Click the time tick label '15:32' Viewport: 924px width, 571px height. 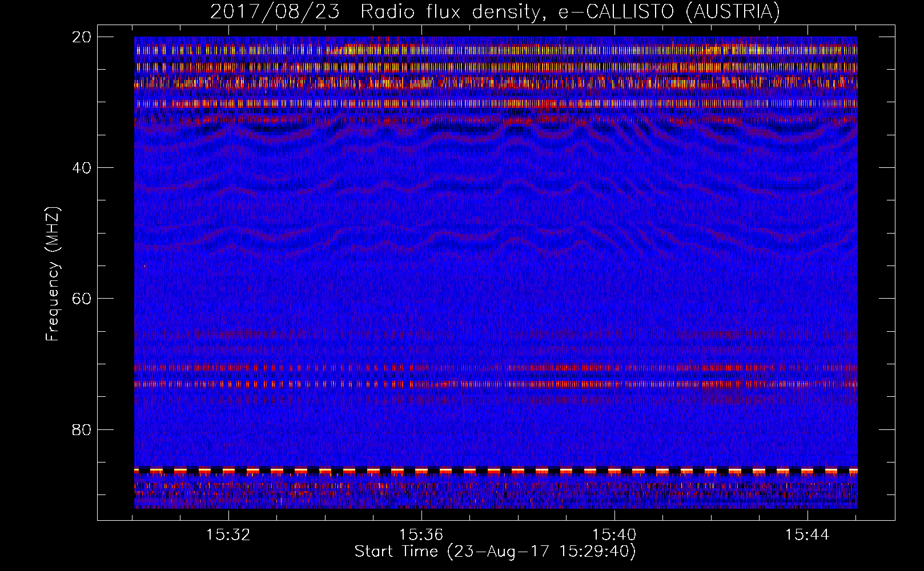(228, 534)
